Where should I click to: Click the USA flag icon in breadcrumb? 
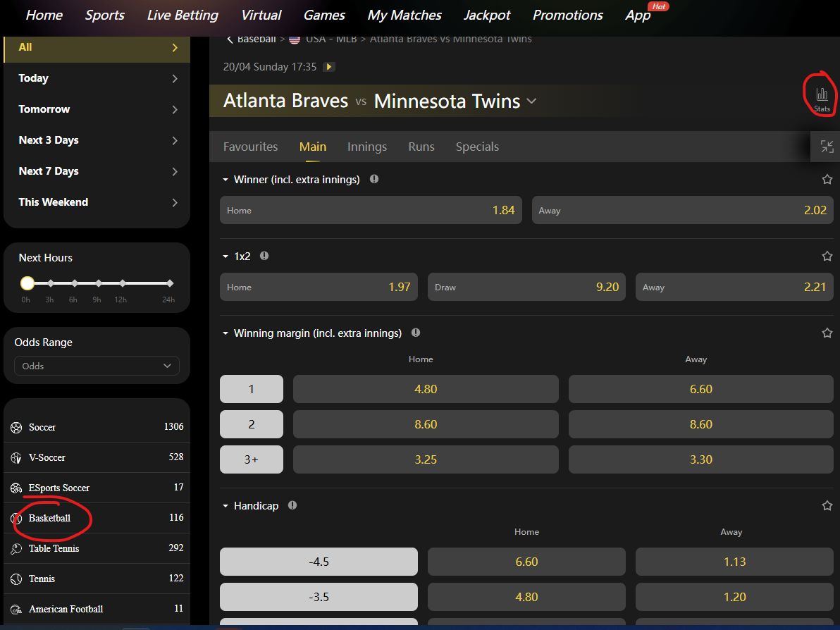coord(294,39)
